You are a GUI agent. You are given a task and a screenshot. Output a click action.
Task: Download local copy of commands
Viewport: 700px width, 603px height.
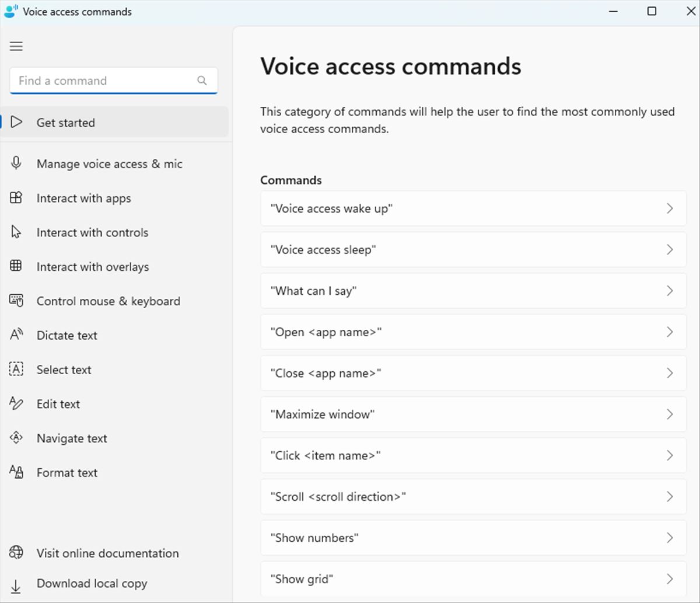[92, 583]
